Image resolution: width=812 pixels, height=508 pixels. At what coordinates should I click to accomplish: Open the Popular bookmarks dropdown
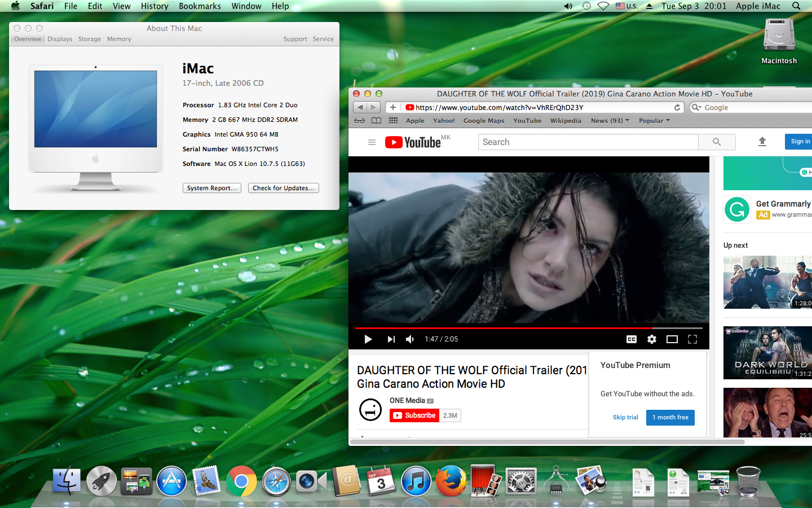pos(654,121)
